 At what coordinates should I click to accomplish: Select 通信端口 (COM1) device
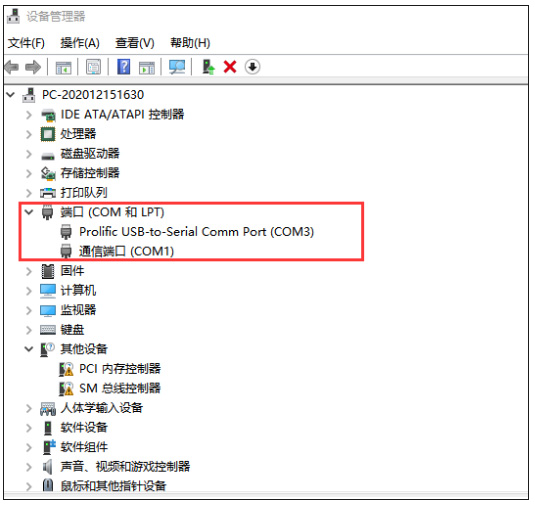click(x=126, y=251)
